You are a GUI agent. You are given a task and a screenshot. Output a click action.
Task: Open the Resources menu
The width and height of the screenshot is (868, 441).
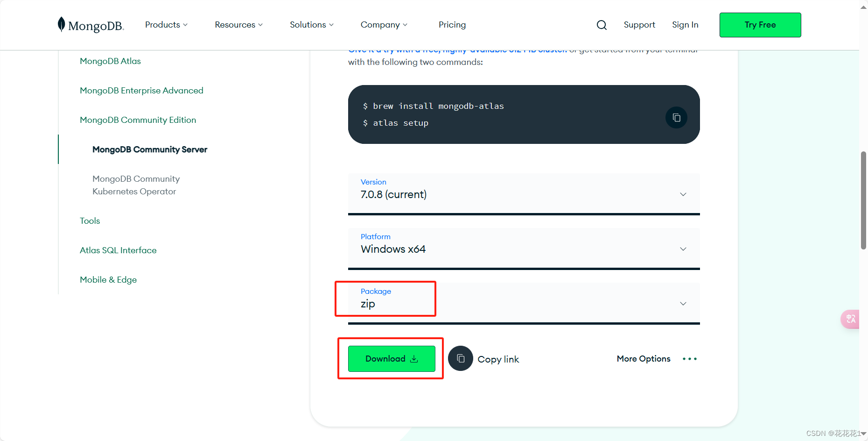pyautogui.click(x=238, y=25)
